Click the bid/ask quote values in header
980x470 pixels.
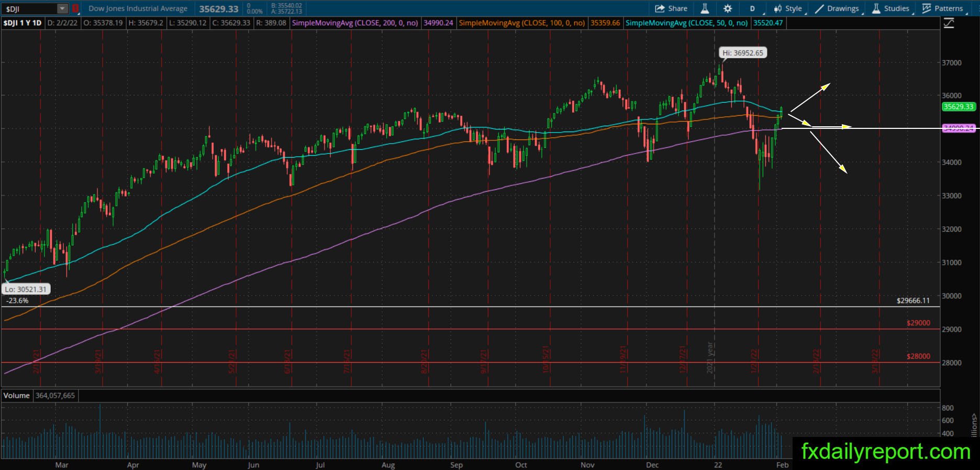[x=286, y=8]
